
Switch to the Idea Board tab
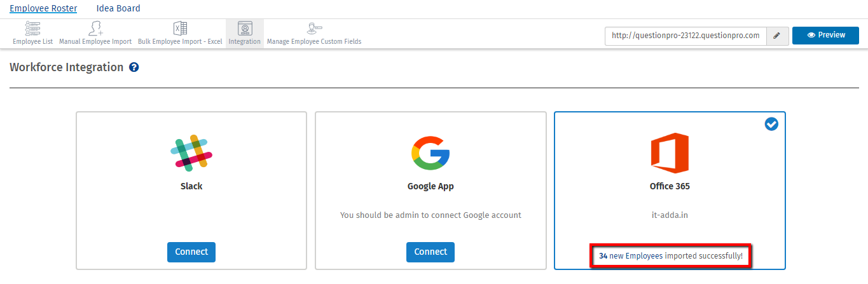click(118, 8)
